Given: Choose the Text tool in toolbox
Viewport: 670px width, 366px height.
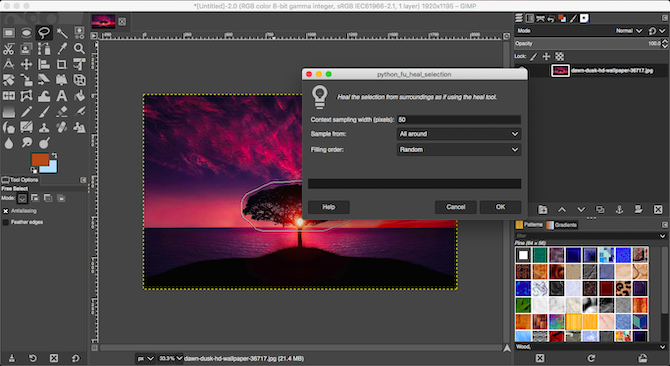Looking at the screenshot, I should 62,96.
